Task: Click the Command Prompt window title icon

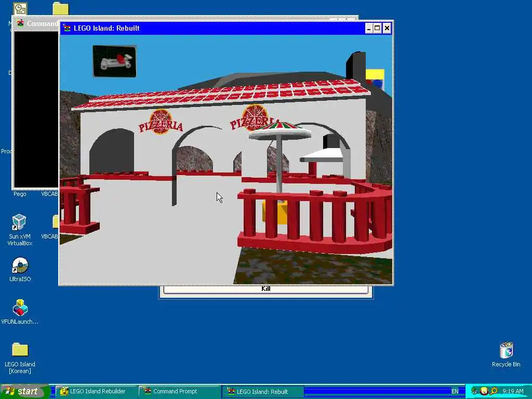Action: coord(21,23)
